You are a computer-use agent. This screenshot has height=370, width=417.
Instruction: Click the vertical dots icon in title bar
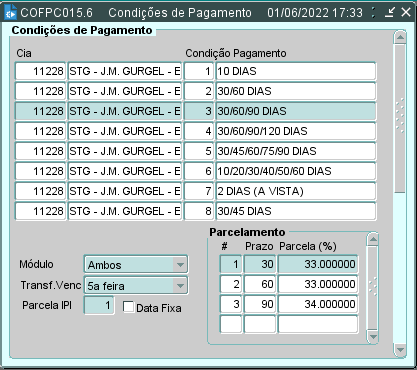tap(373, 12)
